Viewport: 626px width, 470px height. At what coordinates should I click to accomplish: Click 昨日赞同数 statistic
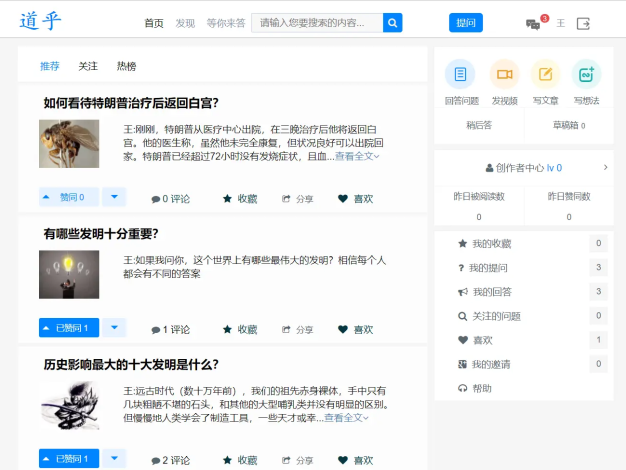[569, 206]
